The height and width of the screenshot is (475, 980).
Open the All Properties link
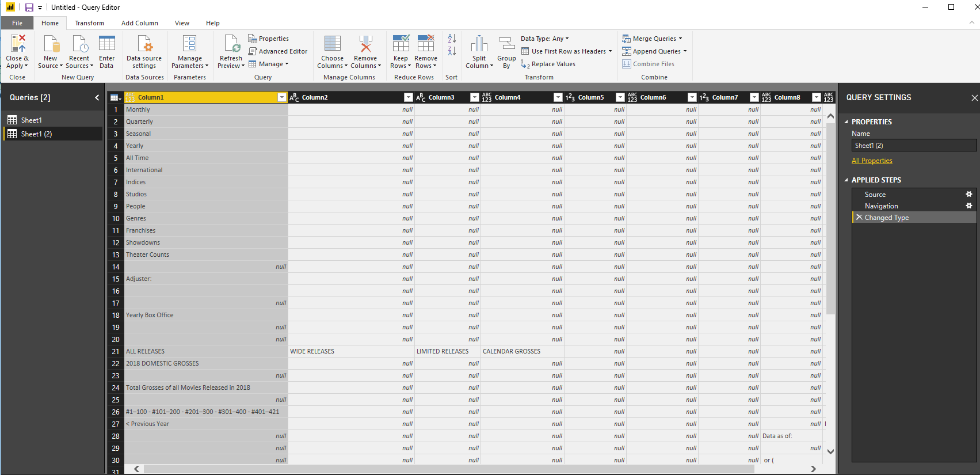click(872, 161)
